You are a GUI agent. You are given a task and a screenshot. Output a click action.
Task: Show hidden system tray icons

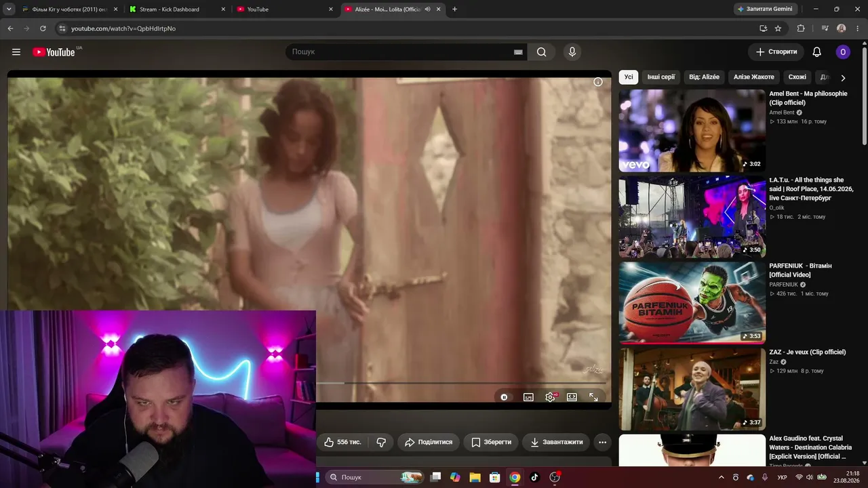(721, 477)
